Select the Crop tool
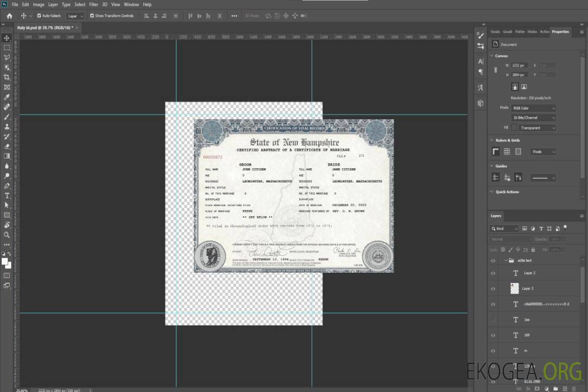This screenshot has width=588, height=392. 7,77
